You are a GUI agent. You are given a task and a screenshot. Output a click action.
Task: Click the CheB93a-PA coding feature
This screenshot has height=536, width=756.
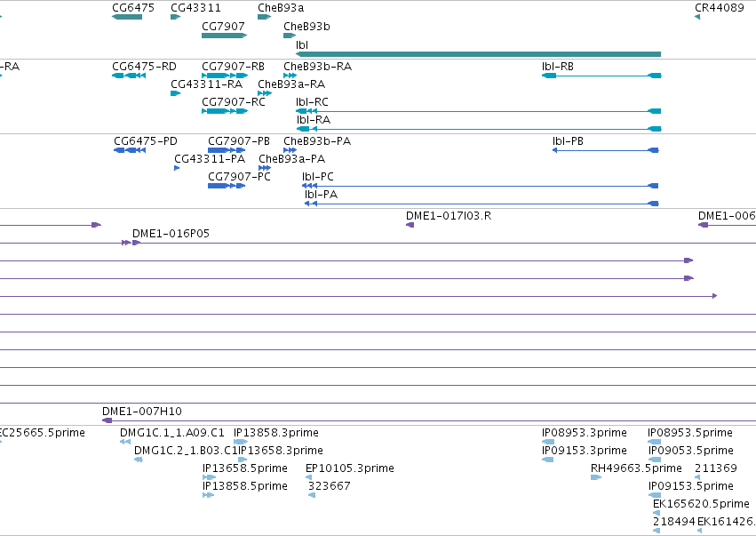tap(265, 168)
